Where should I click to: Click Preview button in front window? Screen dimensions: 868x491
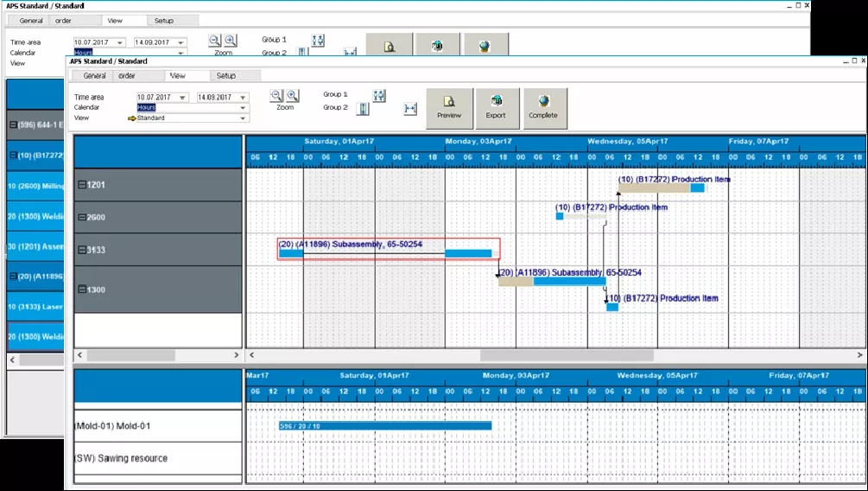tap(449, 107)
